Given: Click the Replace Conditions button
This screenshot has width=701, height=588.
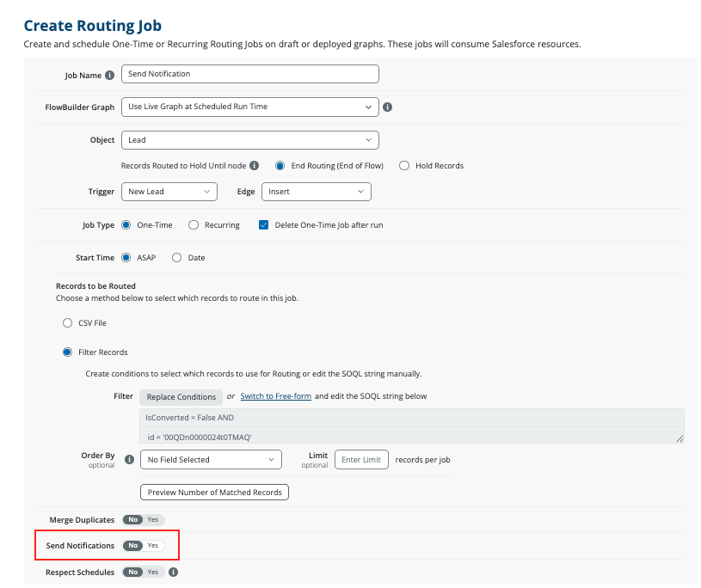Looking at the screenshot, I should click(181, 396).
